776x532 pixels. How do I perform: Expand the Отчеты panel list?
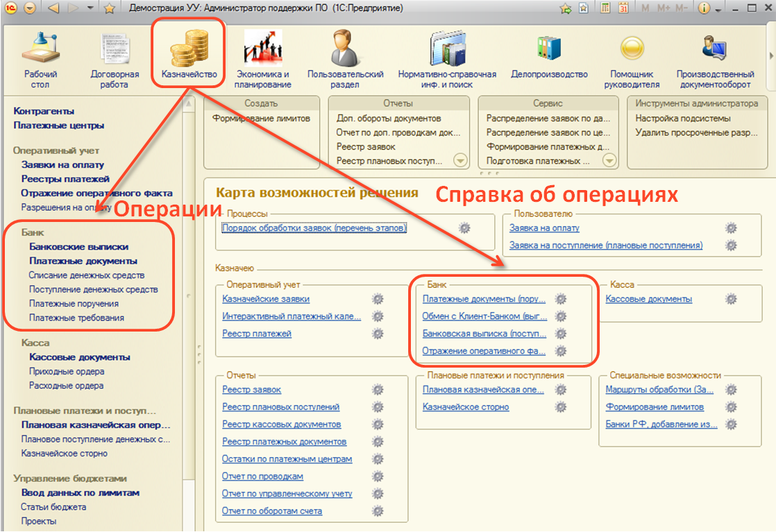(459, 161)
